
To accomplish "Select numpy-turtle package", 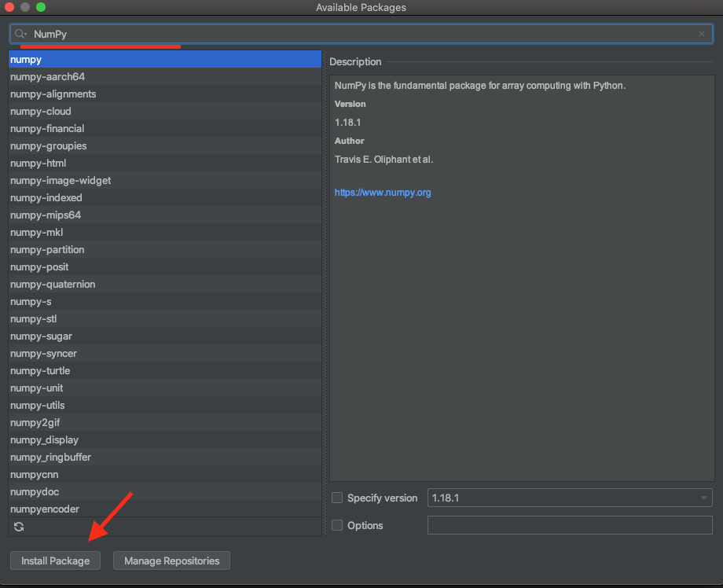I will click(165, 371).
